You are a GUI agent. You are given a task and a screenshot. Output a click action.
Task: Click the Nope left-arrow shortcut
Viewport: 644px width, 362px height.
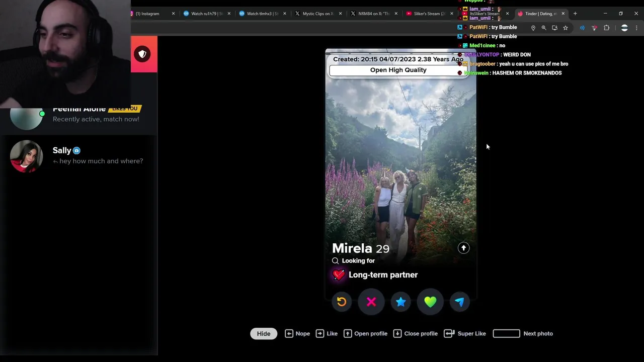(297, 334)
